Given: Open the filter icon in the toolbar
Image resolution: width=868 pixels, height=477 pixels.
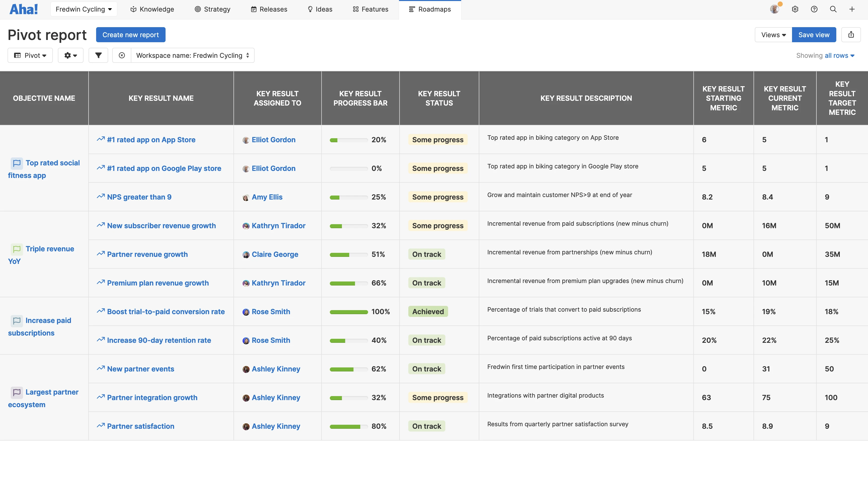Looking at the screenshot, I should pos(98,55).
